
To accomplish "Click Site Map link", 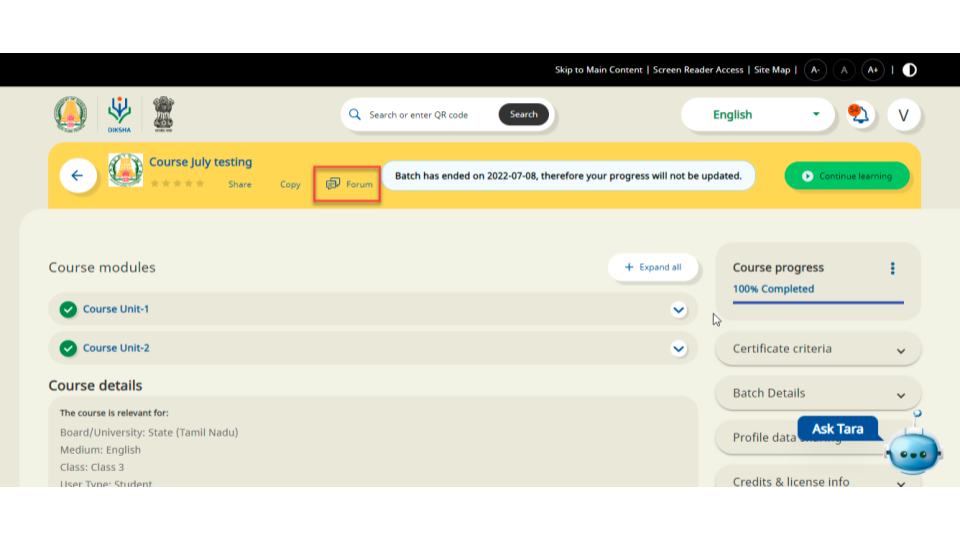I will [772, 70].
